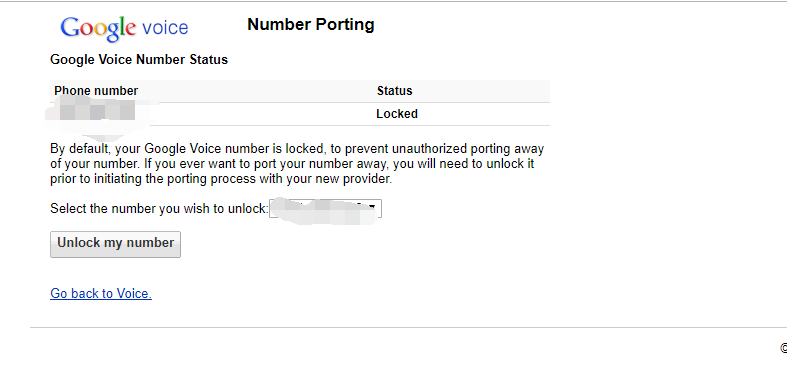Screen dimensions: 787x382
Task: Click the 'Phone number' column header
Action: coord(96,91)
